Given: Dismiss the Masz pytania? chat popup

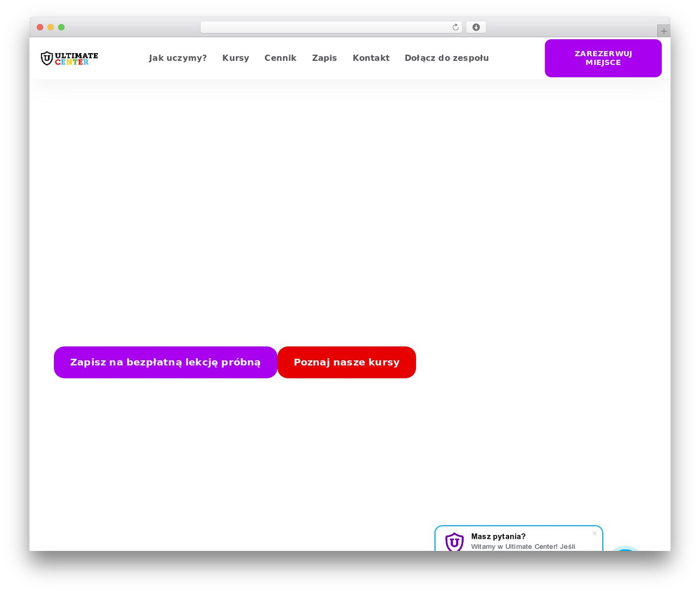Looking at the screenshot, I should pyautogui.click(x=594, y=533).
